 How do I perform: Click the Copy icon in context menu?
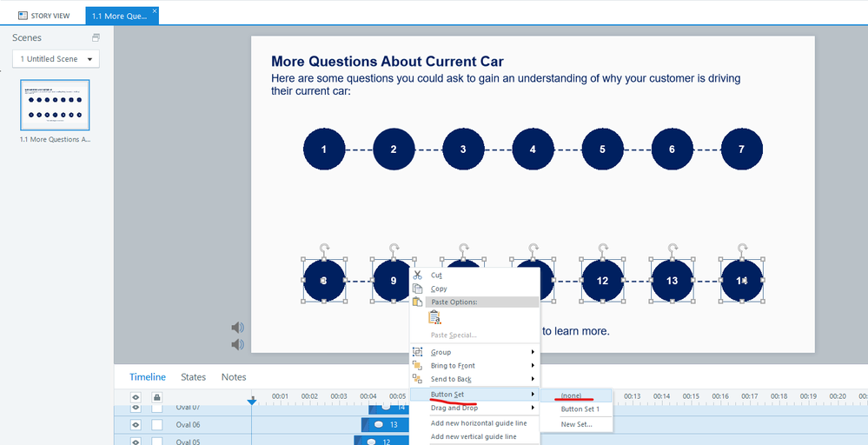[x=417, y=289]
